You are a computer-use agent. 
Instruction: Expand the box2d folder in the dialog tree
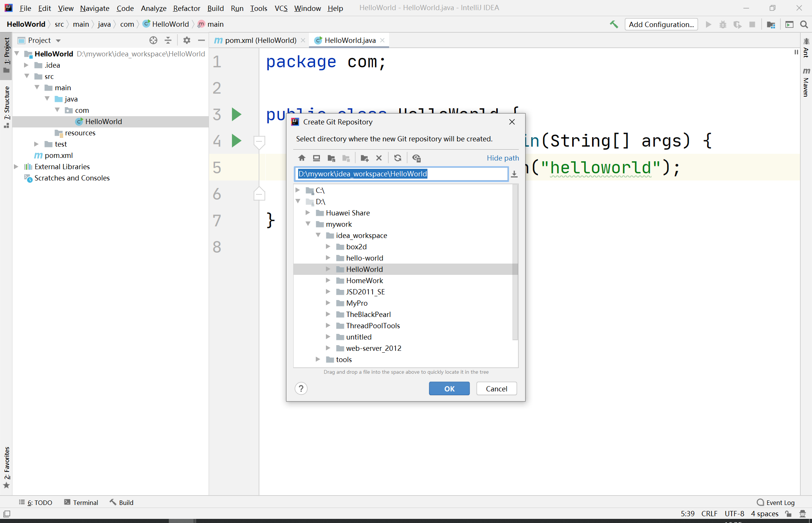pyautogui.click(x=328, y=247)
